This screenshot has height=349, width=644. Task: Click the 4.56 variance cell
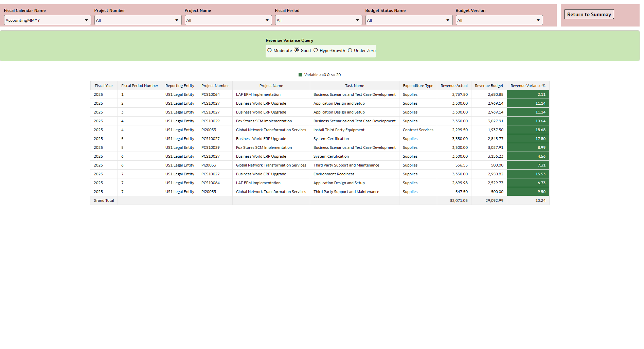pos(528,156)
